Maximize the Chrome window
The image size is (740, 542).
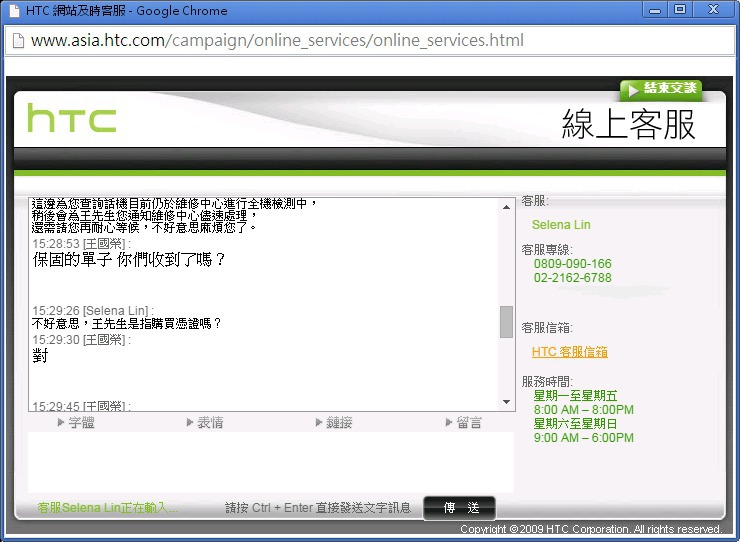pyautogui.click(x=680, y=9)
